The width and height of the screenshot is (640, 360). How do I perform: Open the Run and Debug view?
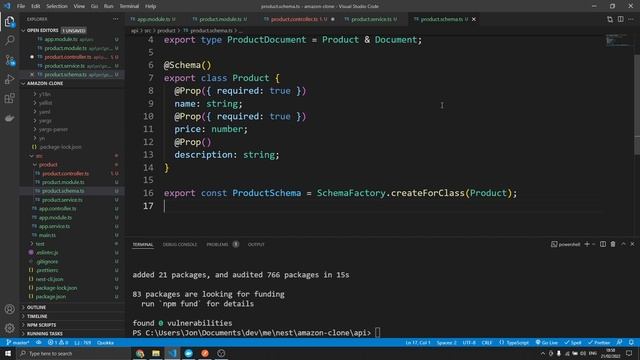pyautogui.click(x=9, y=79)
